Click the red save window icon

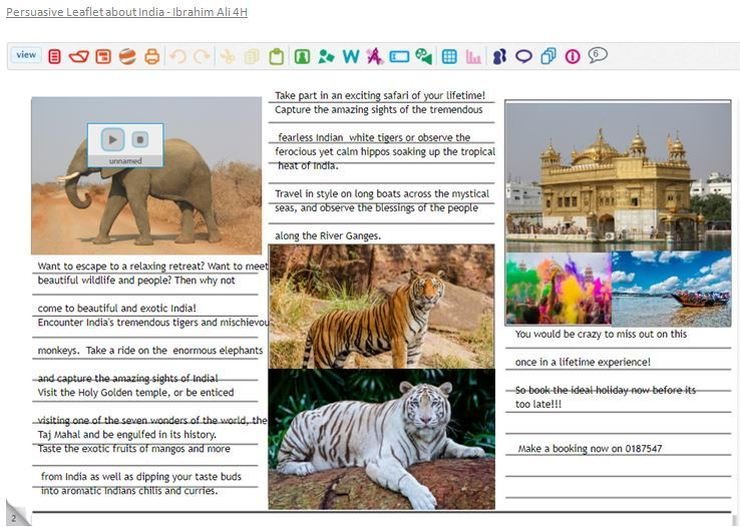coord(103,57)
